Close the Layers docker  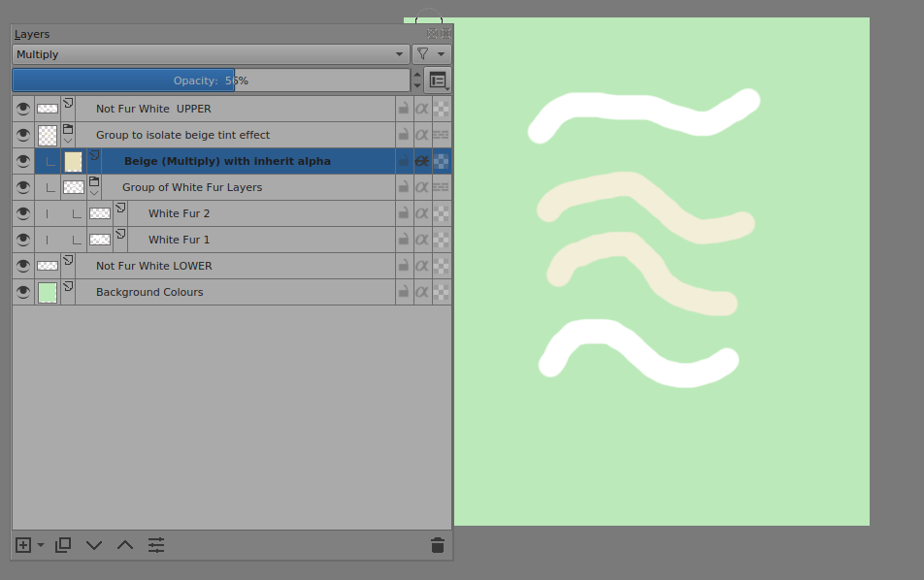point(446,34)
